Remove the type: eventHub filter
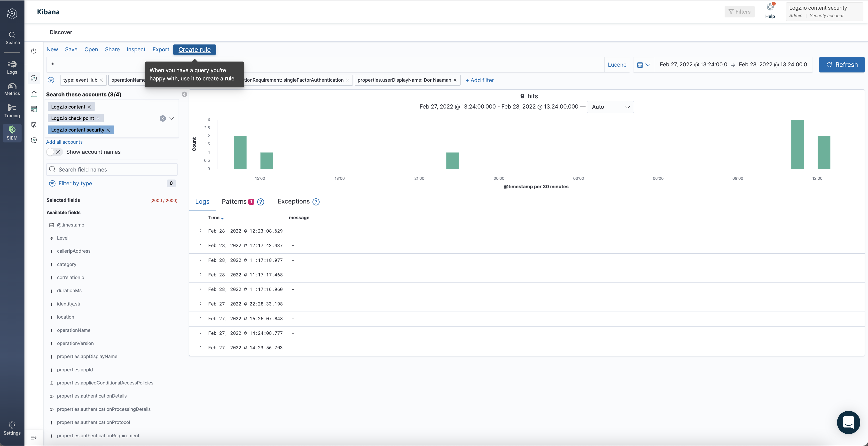868x446 pixels. click(102, 80)
